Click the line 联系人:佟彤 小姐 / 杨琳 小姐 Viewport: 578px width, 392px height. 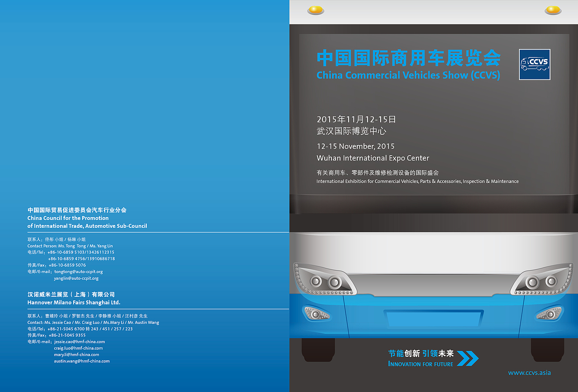pos(56,240)
